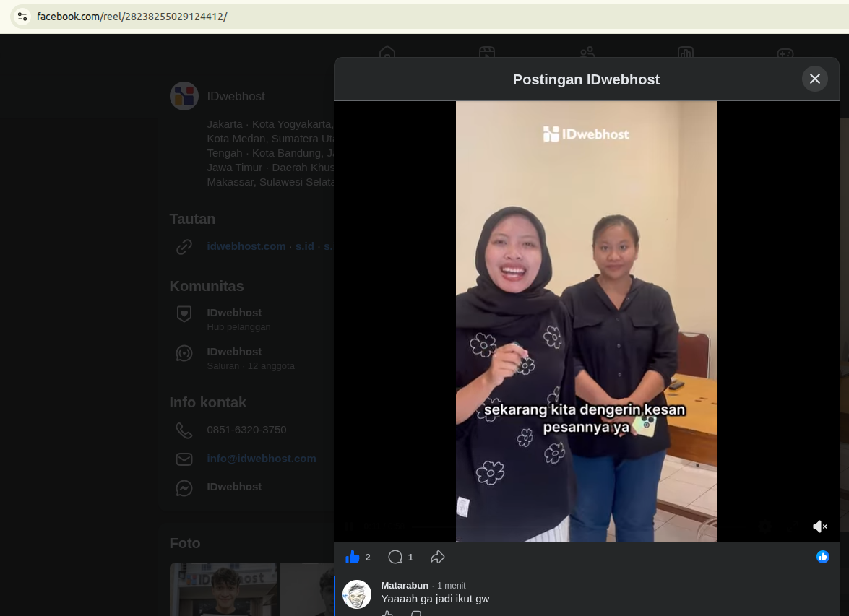This screenshot has width=849, height=616.
Task: Click the share arrow icon
Action: (x=437, y=557)
